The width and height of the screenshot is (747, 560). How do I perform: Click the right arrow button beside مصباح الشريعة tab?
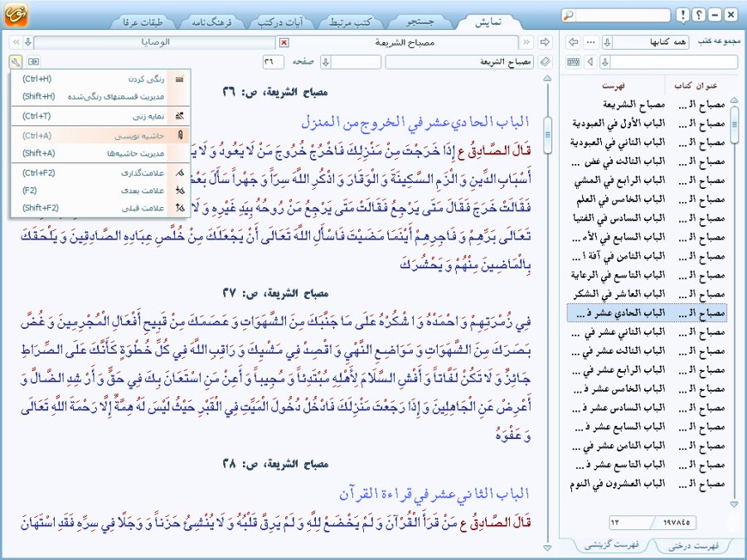tap(545, 42)
